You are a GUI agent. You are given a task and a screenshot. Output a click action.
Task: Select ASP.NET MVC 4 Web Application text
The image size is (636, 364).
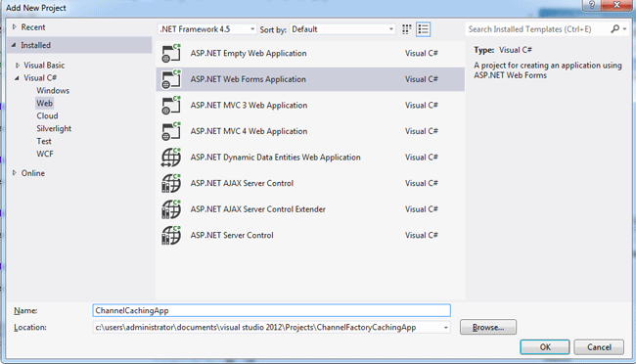click(x=249, y=131)
